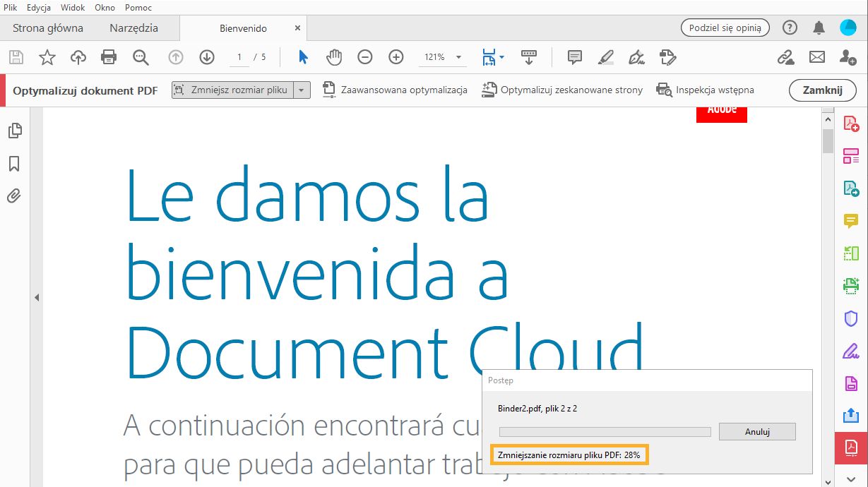Open the stamp tool in toolbar

coord(667,57)
